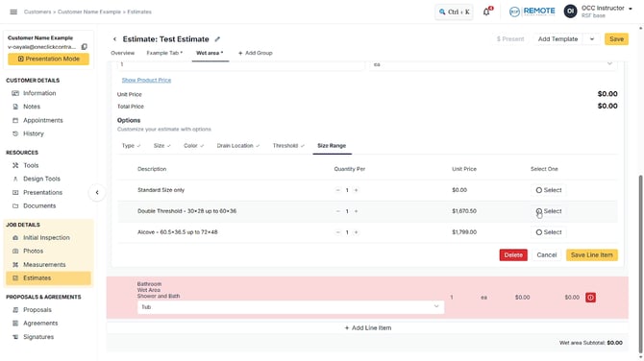Click Save Line Item
This screenshot has width=644, height=361.
click(591, 255)
